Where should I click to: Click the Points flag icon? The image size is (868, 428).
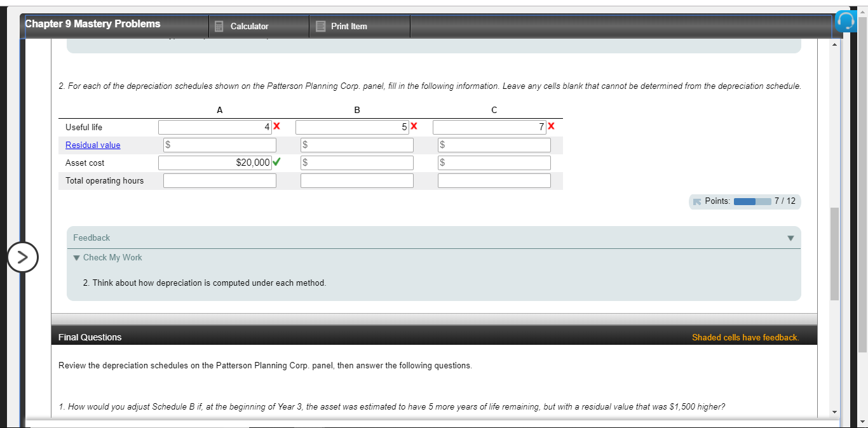pos(697,201)
